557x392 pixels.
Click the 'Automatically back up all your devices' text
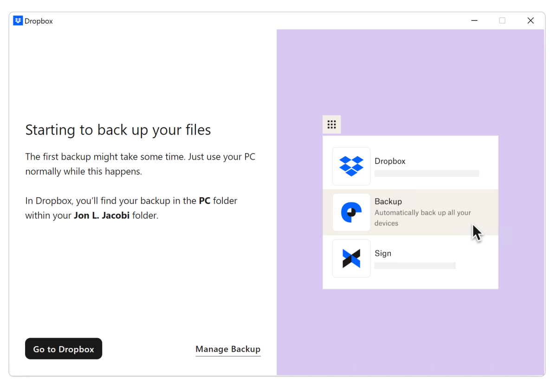(x=422, y=218)
